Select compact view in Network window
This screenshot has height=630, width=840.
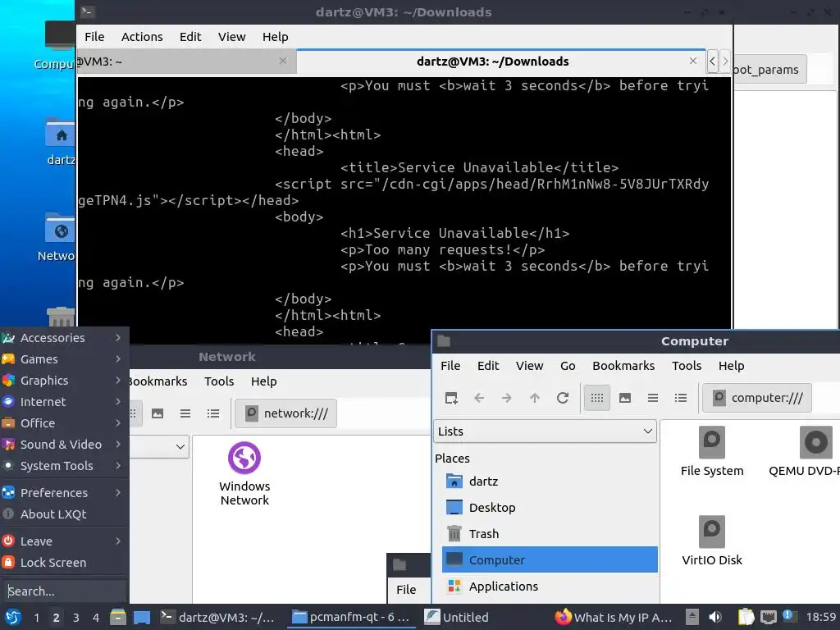(x=185, y=413)
